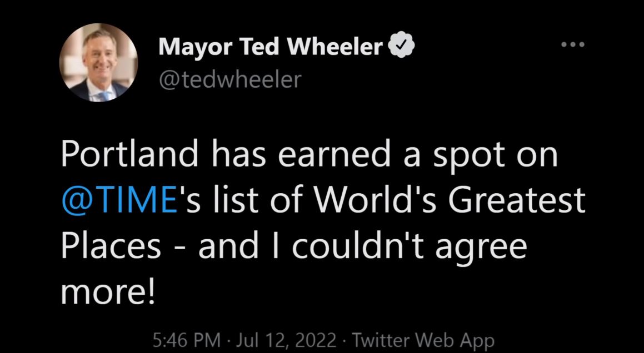Click the word Wheeler in the name
Viewport: 644px width, 353px height.
pyautogui.click(x=335, y=47)
